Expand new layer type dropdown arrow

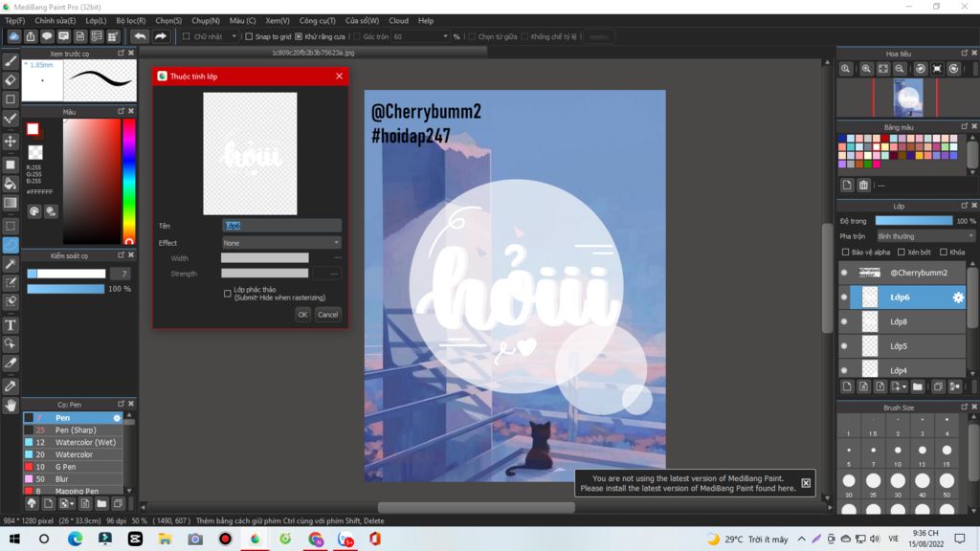(x=903, y=386)
